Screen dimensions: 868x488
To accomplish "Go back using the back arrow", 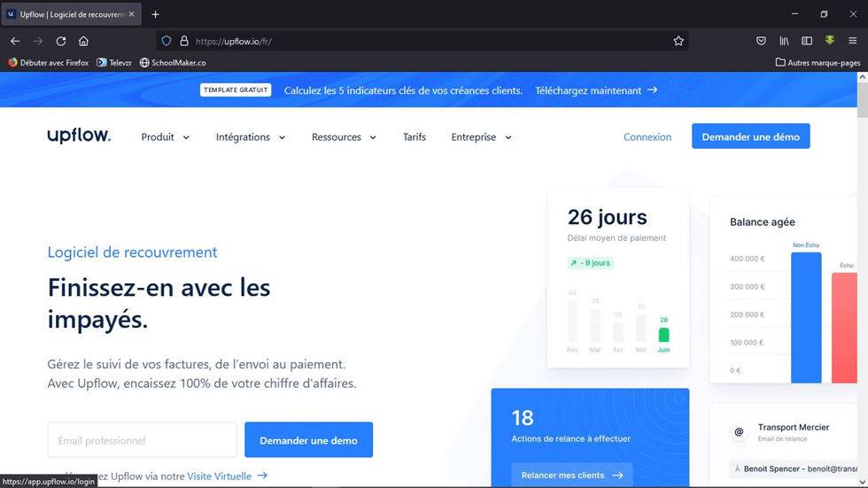I will [15, 42].
